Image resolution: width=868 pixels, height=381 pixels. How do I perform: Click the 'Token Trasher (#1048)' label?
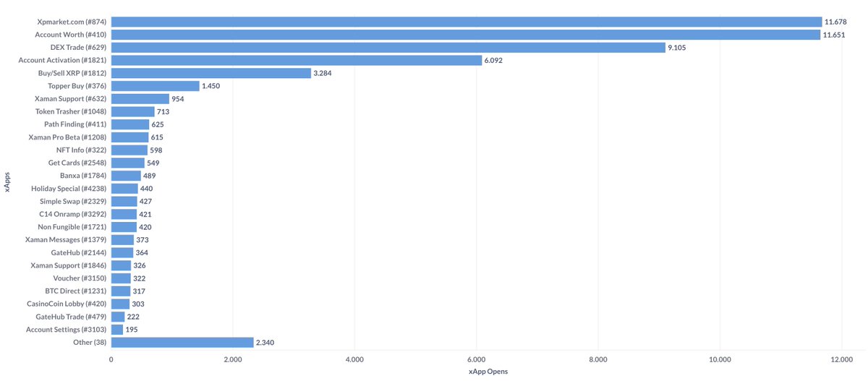(71, 111)
